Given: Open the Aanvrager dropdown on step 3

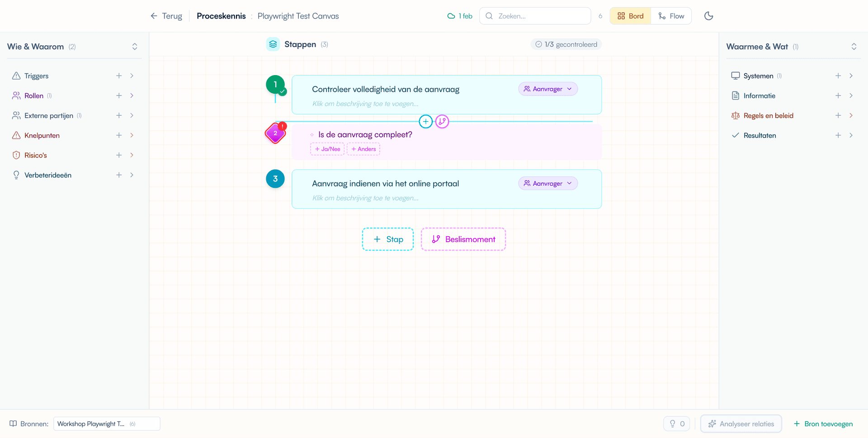Looking at the screenshot, I should (x=547, y=183).
